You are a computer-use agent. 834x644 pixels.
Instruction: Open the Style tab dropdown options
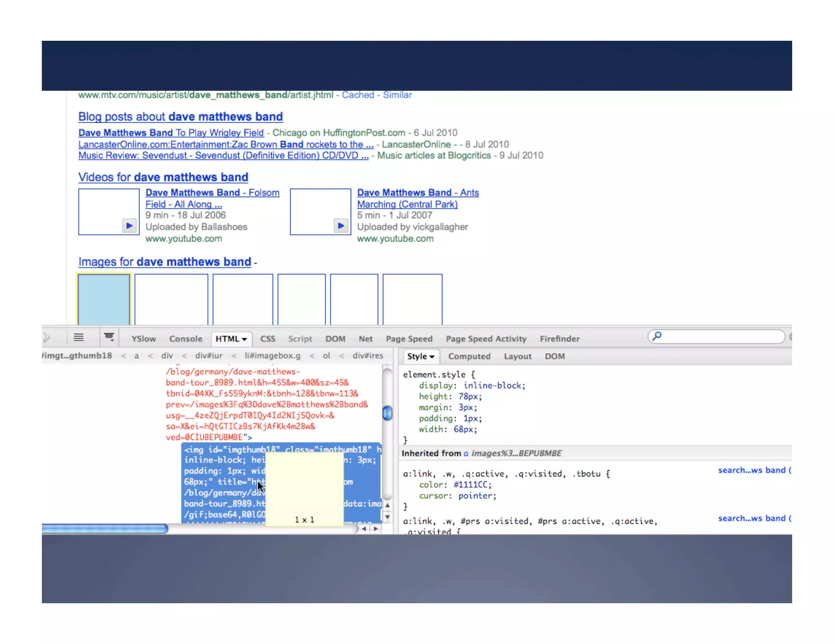pos(432,357)
